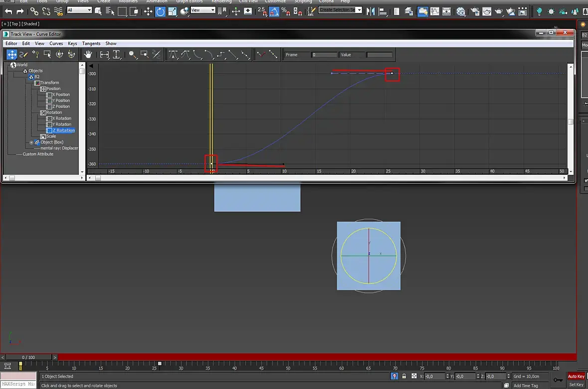Select Move Keys tool in Curve Editor
This screenshot has width=588, height=389.
[12, 55]
